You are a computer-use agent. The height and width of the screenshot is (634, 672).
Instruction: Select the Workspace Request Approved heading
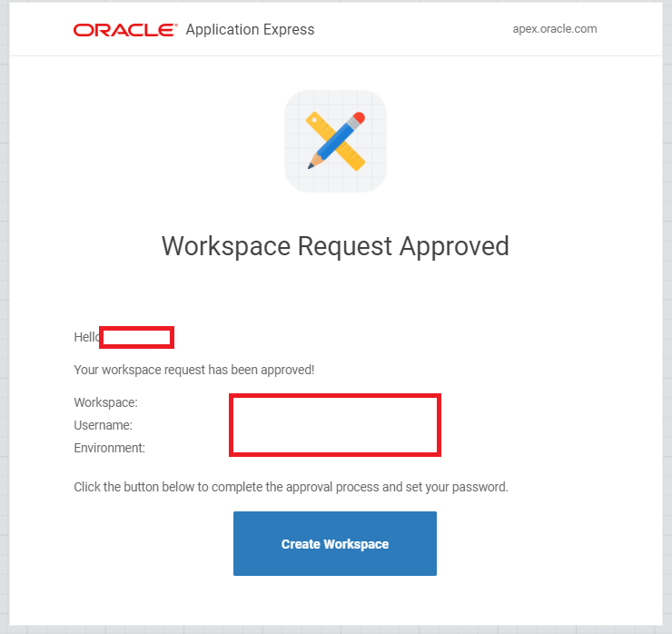coord(335,246)
